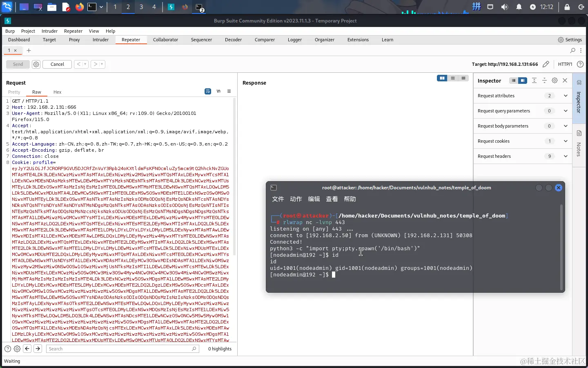
Task: Open request editor hamburger menu
Action: pos(229,91)
